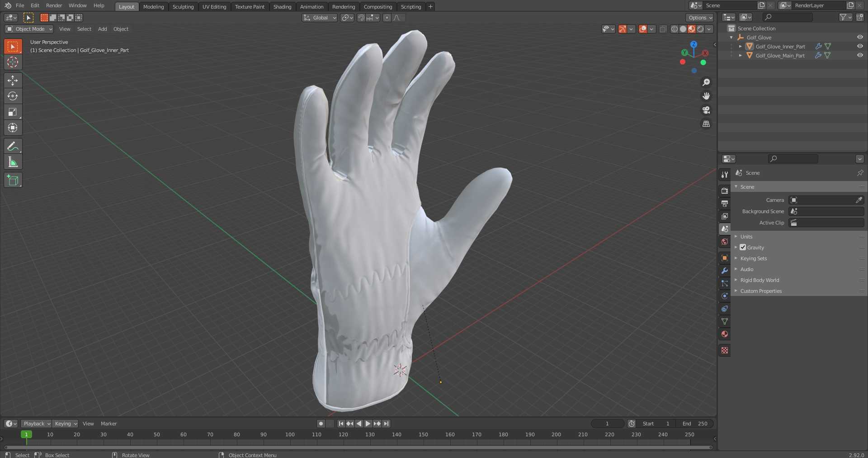Activate the Move tool
Viewport: 868px width, 458px height.
click(x=13, y=80)
